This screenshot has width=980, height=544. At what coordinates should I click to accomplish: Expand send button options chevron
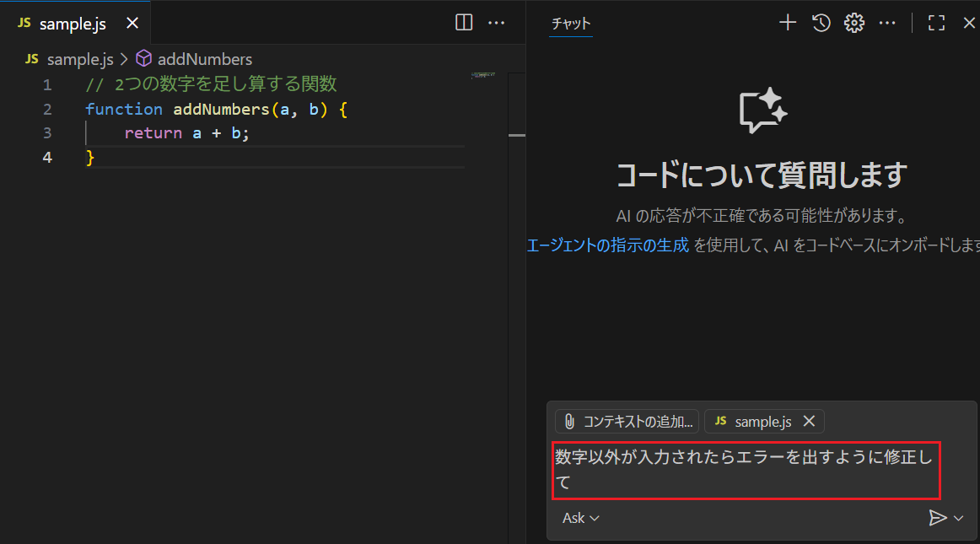[x=958, y=518]
